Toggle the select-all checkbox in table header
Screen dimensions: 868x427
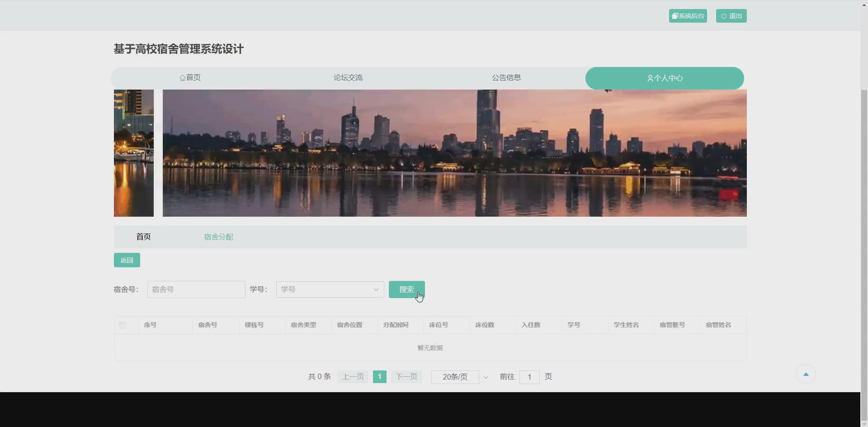click(x=123, y=325)
